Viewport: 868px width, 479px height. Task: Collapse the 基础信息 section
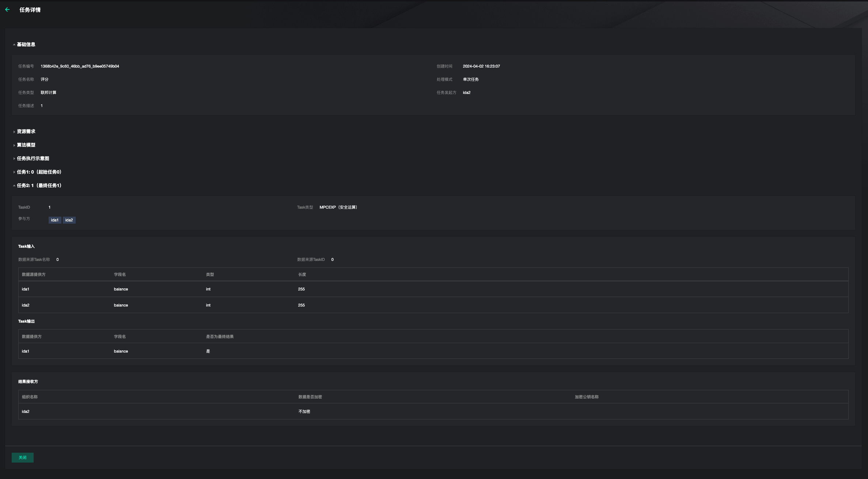coord(26,45)
